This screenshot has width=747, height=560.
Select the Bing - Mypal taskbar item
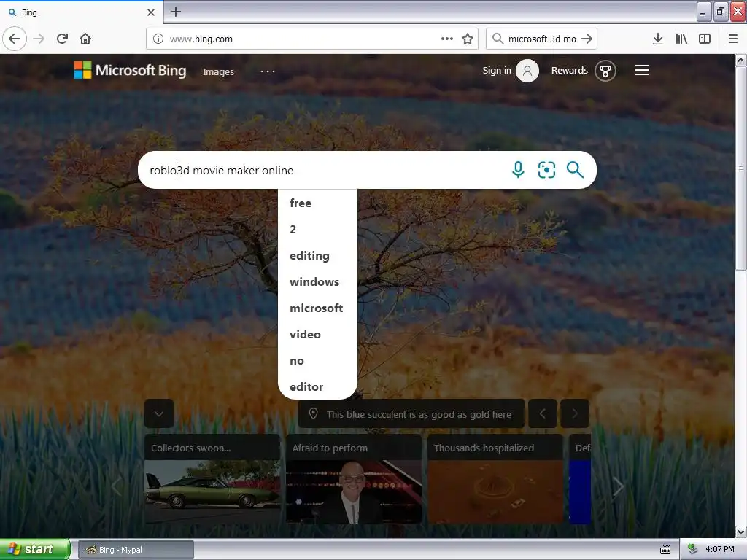coord(136,550)
